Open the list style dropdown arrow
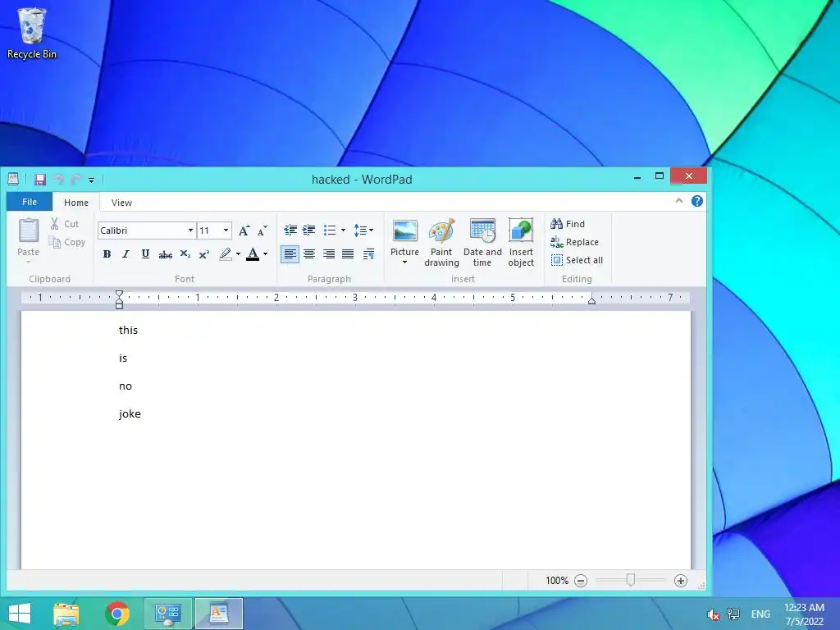 (343, 231)
